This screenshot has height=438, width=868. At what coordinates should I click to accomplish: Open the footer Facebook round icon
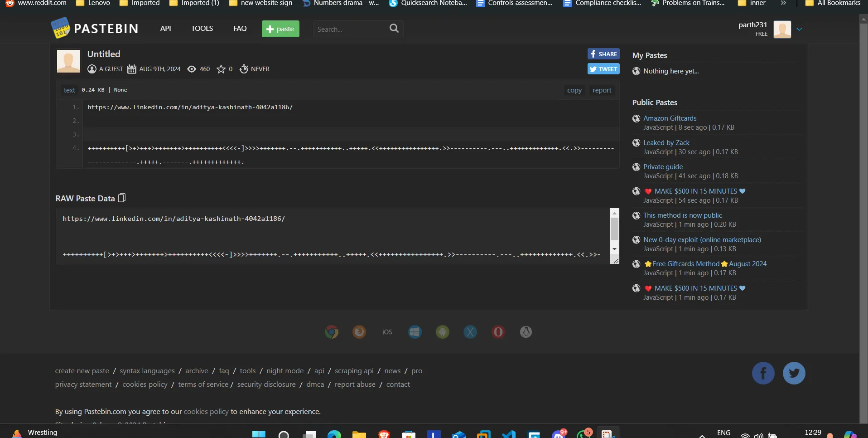[x=763, y=373]
